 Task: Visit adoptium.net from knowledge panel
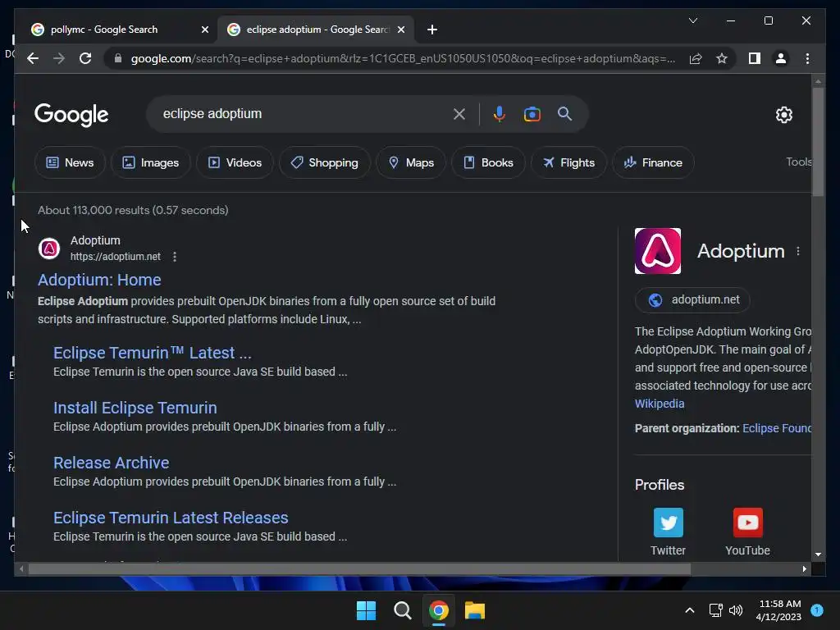pyautogui.click(x=692, y=300)
